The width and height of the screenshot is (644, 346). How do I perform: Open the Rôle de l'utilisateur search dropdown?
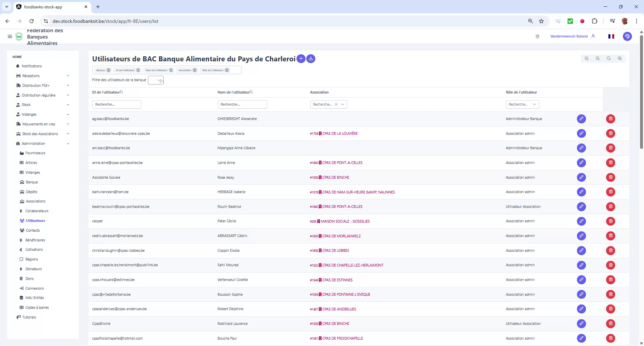(535, 104)
